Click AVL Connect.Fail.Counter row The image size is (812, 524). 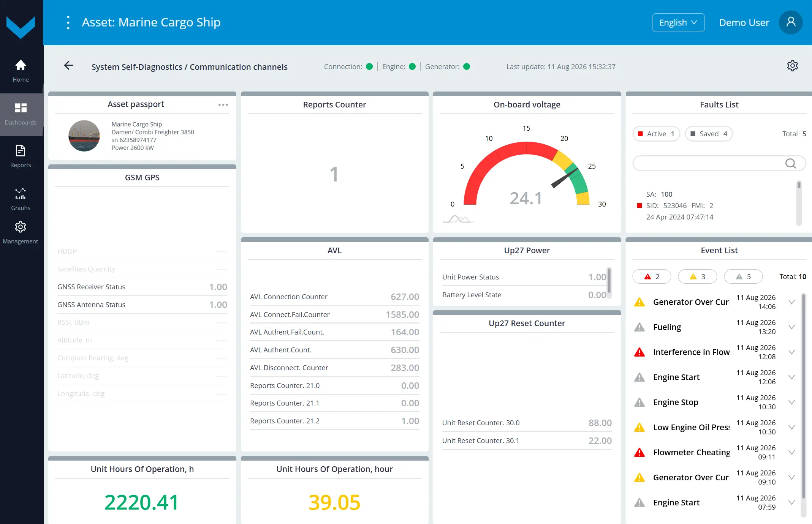pos(334,315)
